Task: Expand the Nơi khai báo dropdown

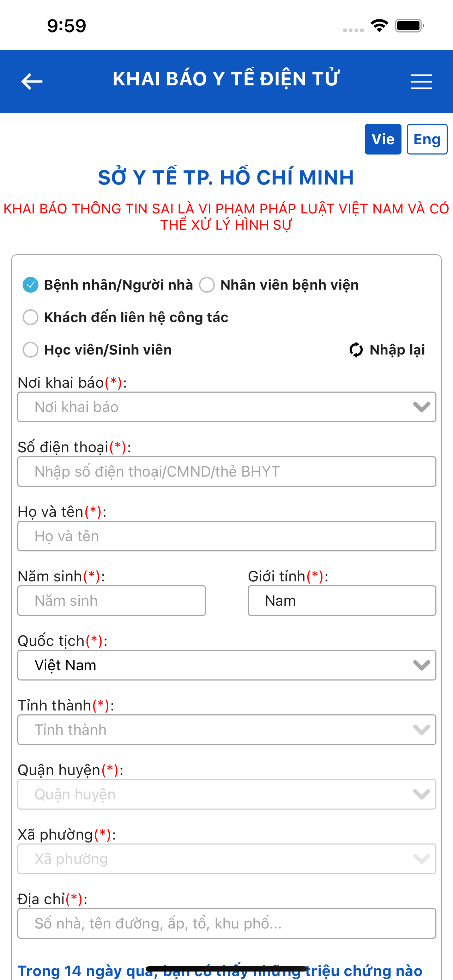Action: (227, 407)
